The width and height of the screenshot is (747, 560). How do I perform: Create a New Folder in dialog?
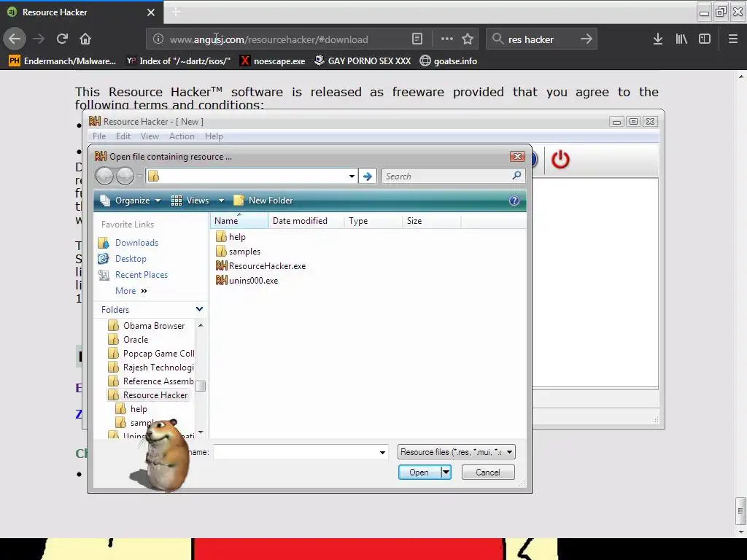coord(263,201)
